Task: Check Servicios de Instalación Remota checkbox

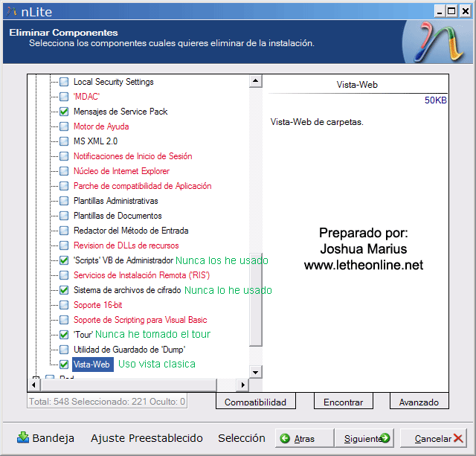Action: tap(64, 275)
